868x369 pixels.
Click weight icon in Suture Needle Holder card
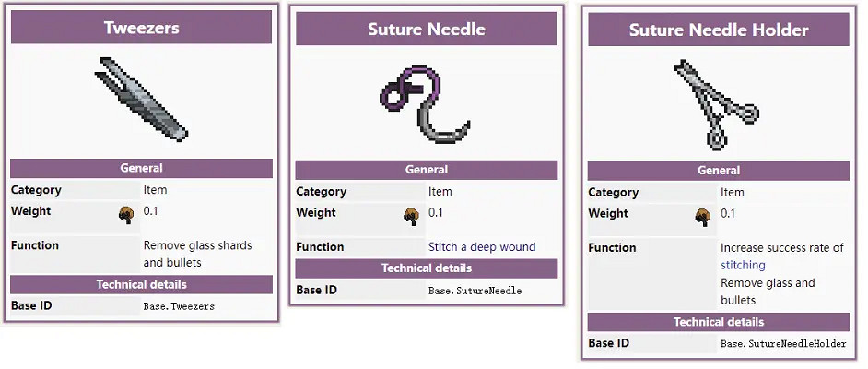[703, 217]
